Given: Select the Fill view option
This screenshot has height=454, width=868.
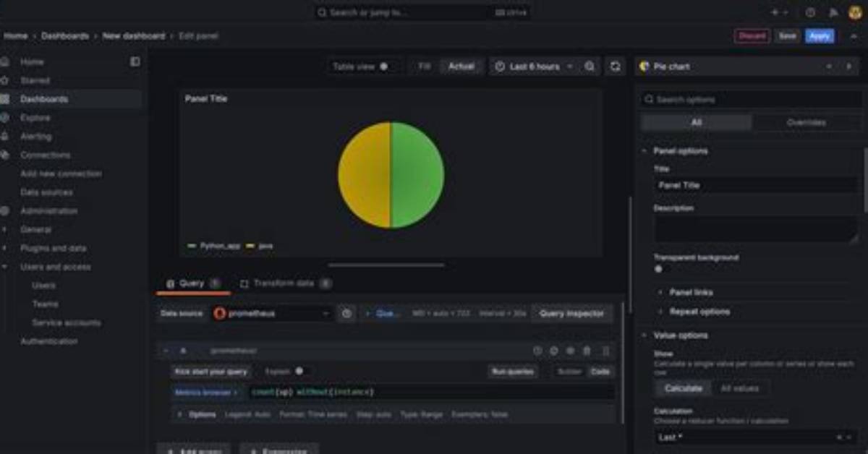Looking at the screenshot, I should tap(425, 67).
